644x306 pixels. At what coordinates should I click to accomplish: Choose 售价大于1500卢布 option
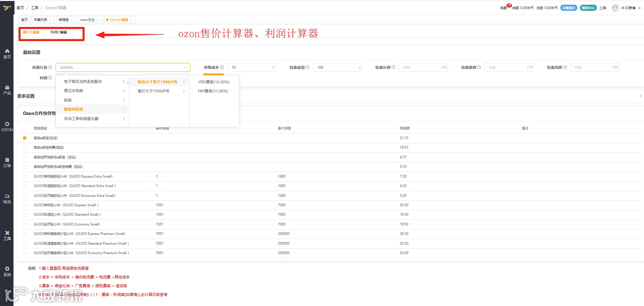159,91
